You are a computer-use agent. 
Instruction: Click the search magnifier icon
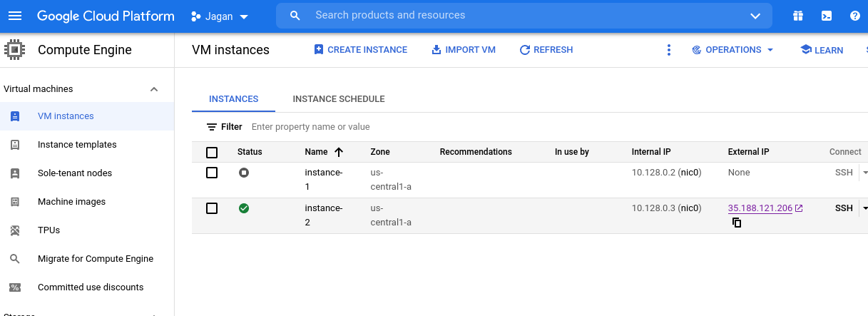tap(295, 16)
